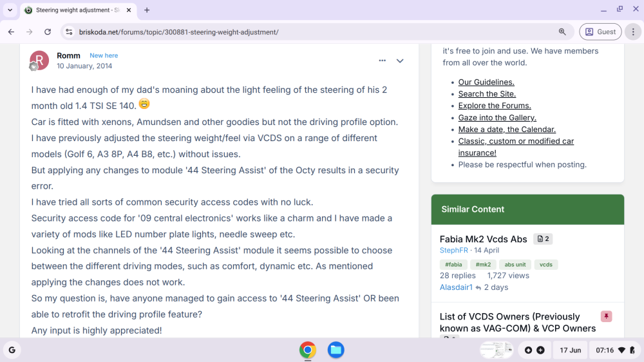This screenshot has height=362, width=644.
Task: Open Romm's avatar profile picture
Action: pos(39,61)
